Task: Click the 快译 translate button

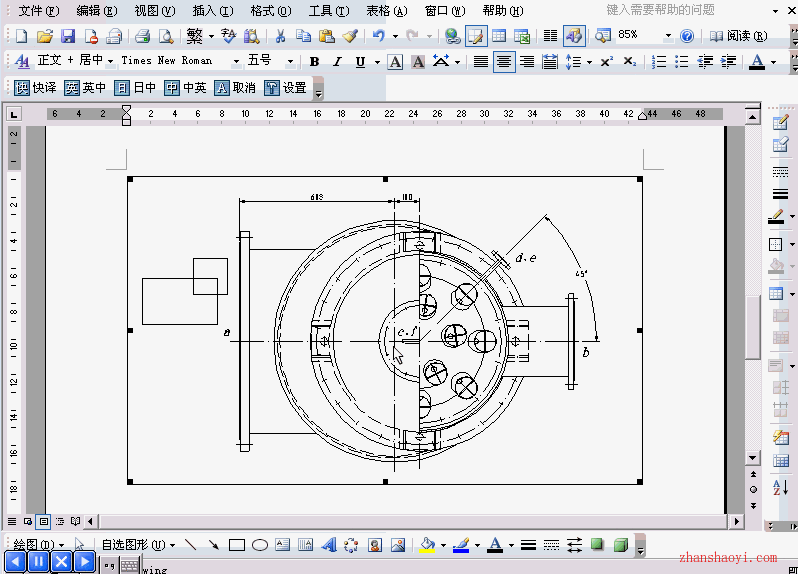Action: (x=35, y=88)
